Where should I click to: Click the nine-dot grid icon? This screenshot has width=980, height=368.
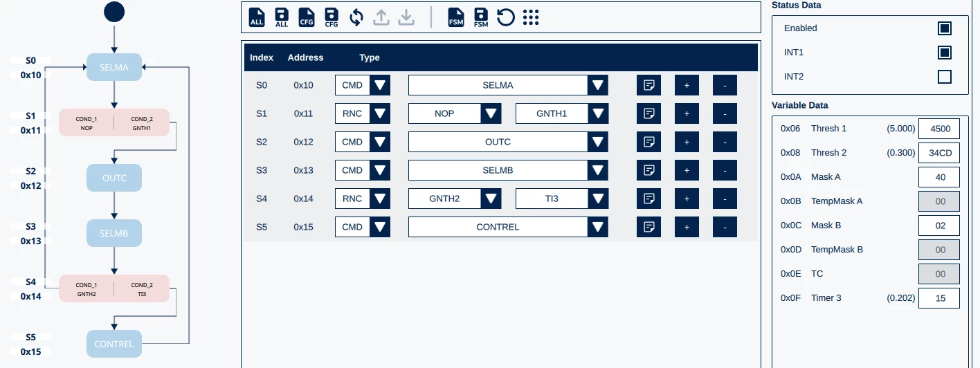[531, 17]
